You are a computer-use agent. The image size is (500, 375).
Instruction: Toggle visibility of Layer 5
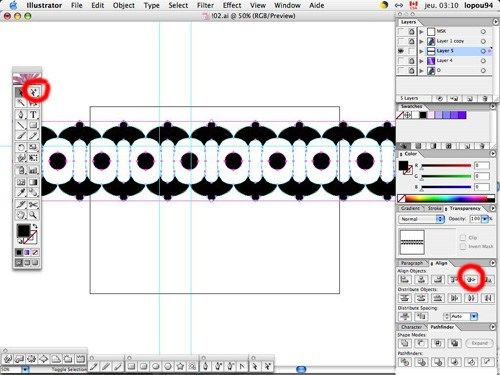[x=401, y=51]
